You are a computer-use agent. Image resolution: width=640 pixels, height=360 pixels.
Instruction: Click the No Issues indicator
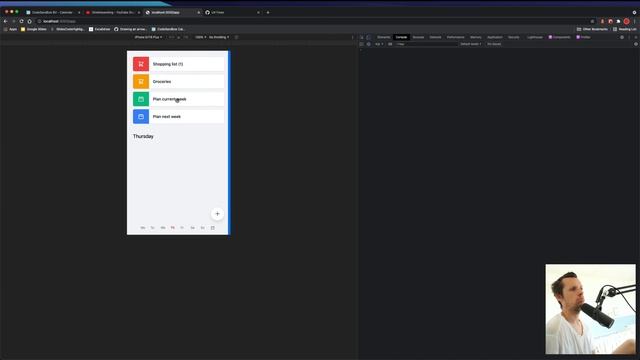pos(494,44)
